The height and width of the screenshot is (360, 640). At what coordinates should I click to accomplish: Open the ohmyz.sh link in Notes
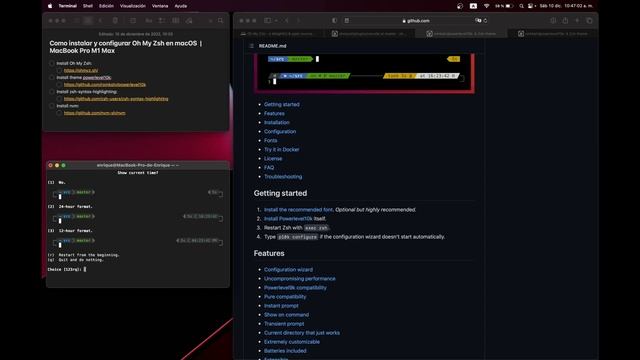[81, 70]
